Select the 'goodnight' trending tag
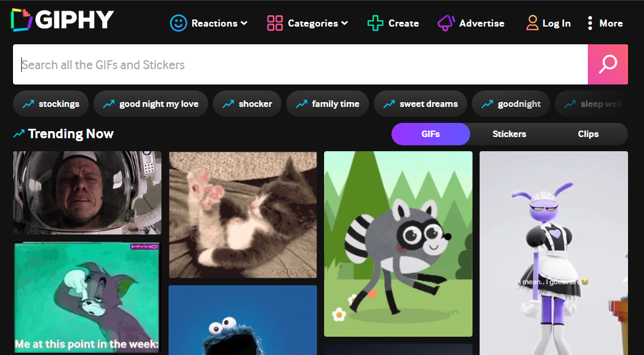The image size is (644, 355). point(511,104)
